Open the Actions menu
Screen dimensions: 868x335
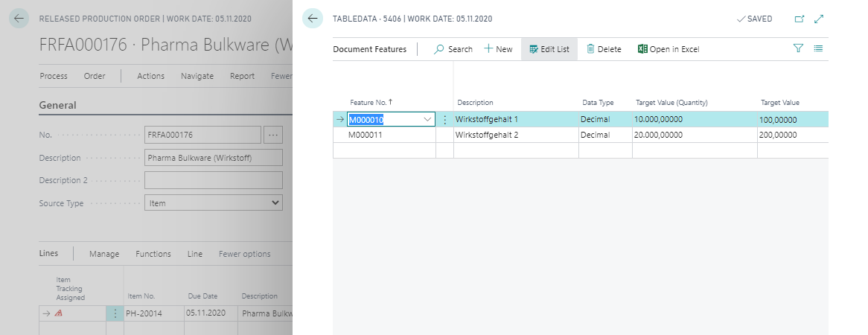pos(150,76)
